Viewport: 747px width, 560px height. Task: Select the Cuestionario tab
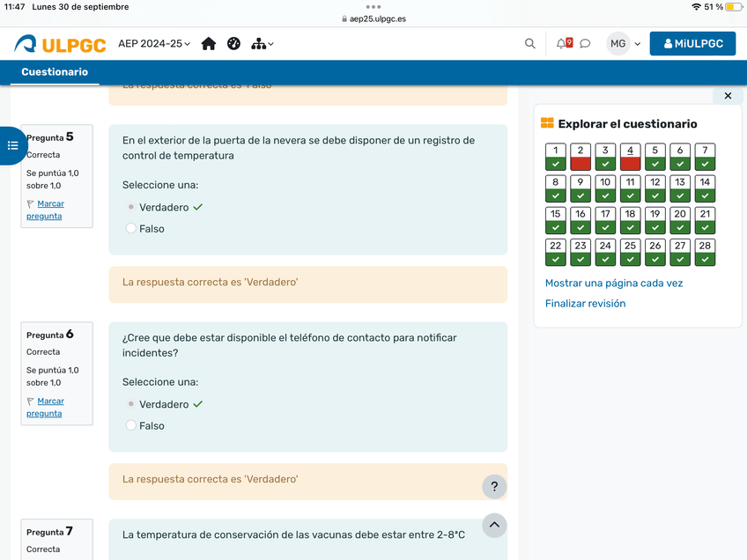(55, 72)
